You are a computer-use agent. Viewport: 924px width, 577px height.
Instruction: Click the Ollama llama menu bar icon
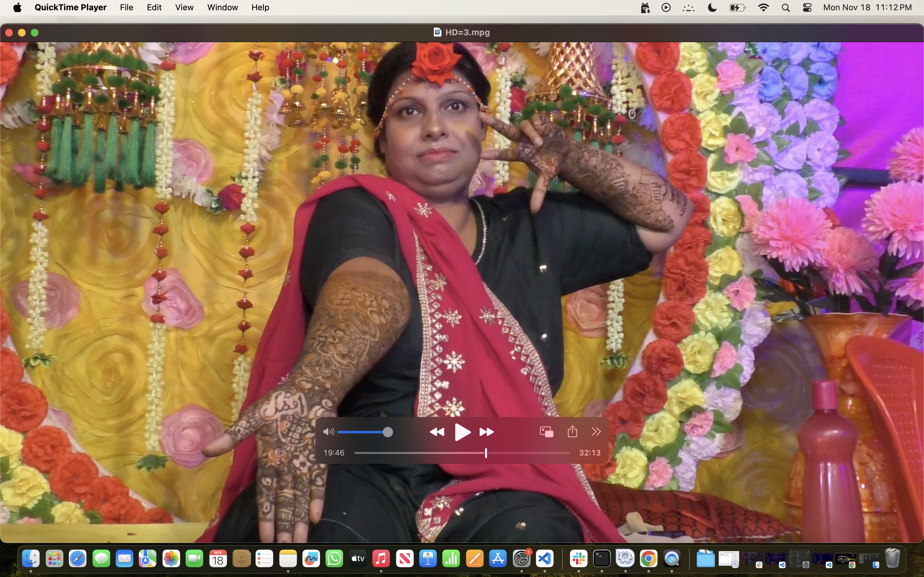click(645, 7)
